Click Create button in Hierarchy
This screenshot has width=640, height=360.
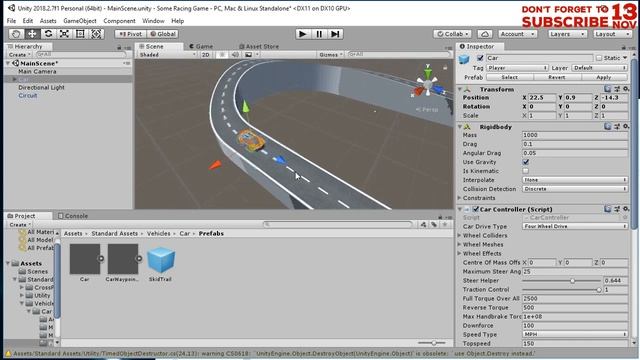(19, 54)
